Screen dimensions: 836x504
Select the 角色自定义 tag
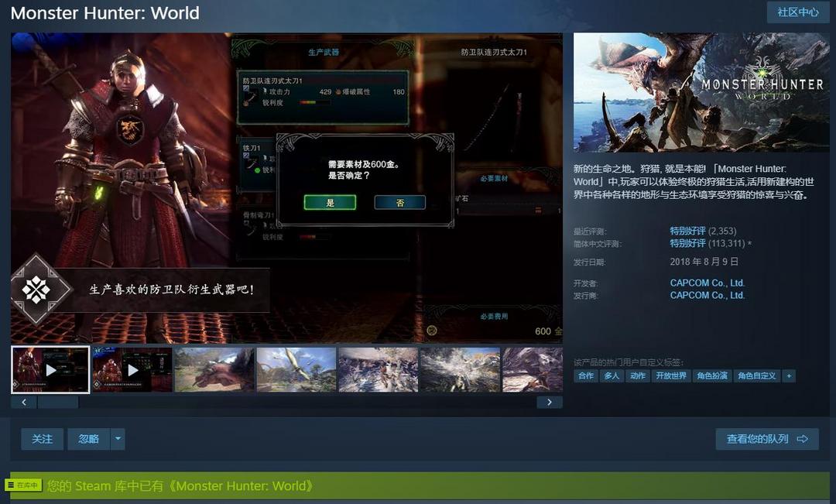756,376
